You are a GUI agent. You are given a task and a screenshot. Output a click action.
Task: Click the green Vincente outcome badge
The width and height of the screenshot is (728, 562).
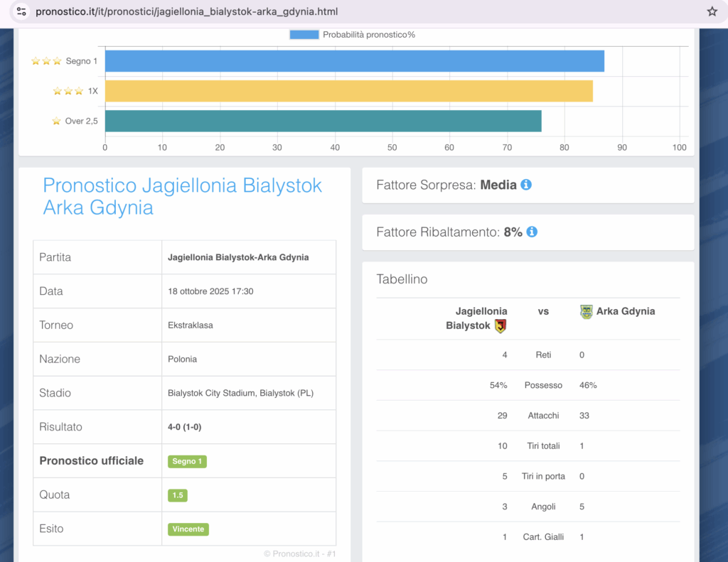[x=188, y=529]
